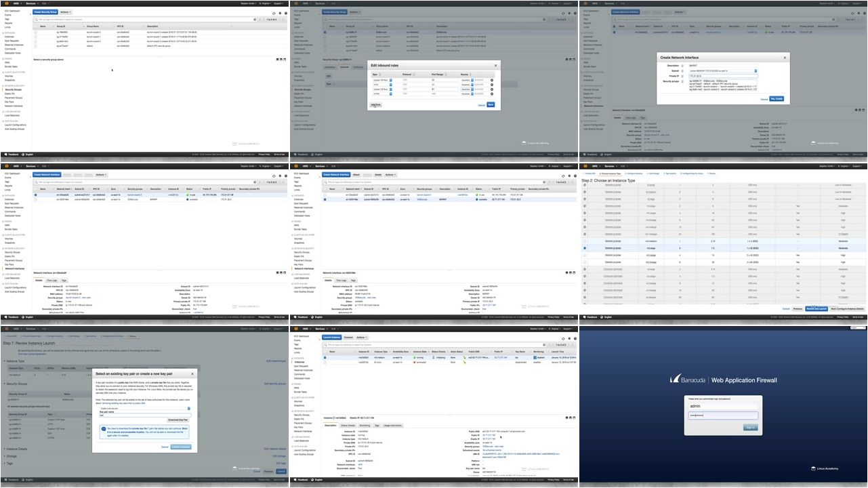Viewport: 868px width, 488px height.
Task: Remove the HTTPS port 443 inbound rule
Action: point(492,94)
